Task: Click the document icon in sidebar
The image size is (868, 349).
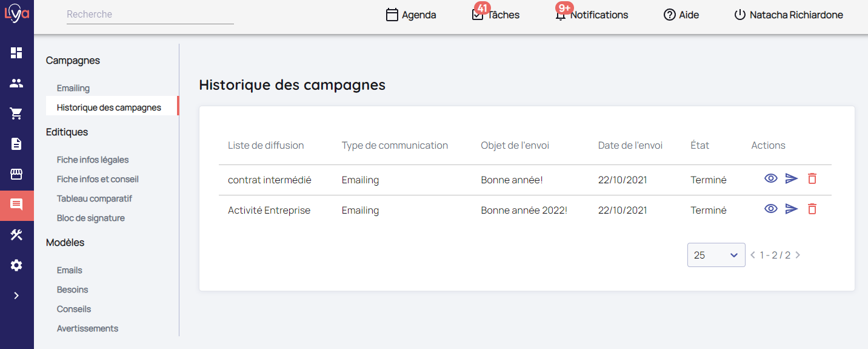Action: (16, 144)
